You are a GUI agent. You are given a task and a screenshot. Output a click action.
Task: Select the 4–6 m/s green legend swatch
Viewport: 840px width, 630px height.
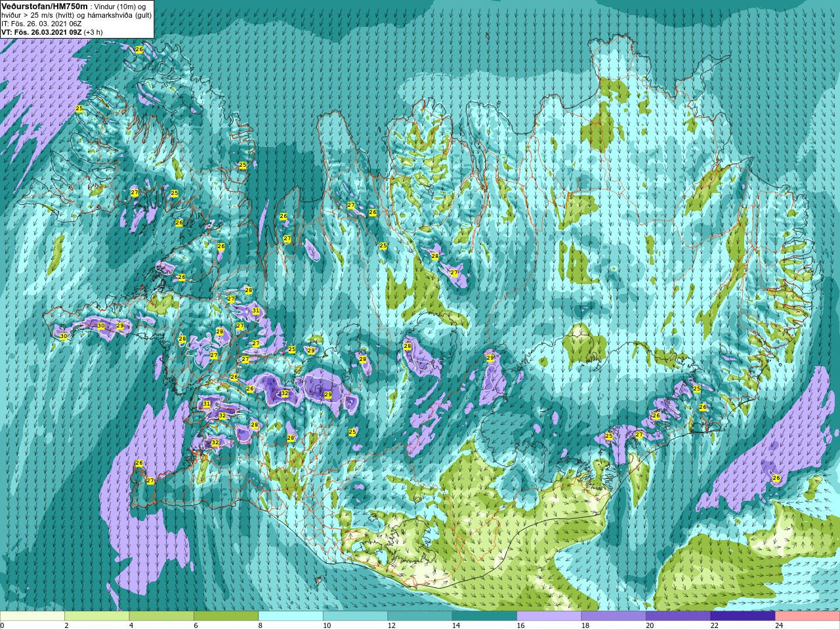[x=161, y=616]
